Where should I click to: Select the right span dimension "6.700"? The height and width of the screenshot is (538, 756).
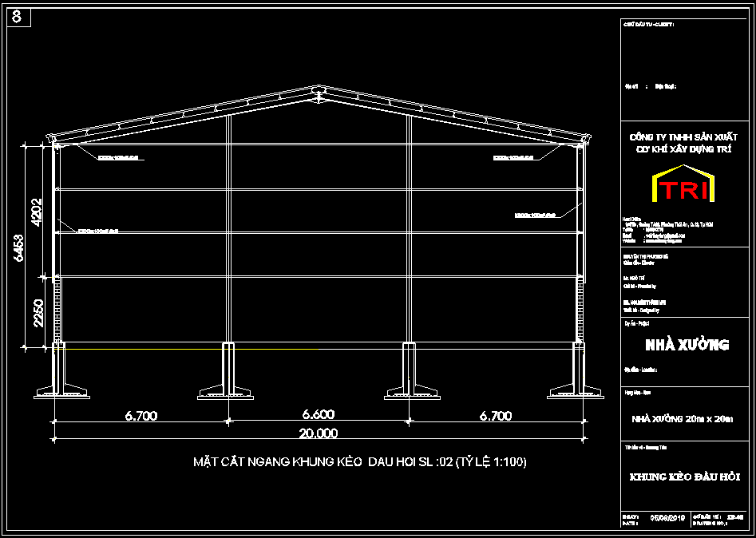coord(495,415)
